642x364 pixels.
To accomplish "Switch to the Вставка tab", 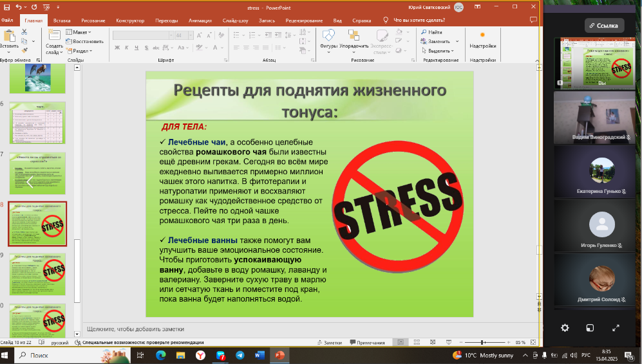I will (x=62, y=21).
